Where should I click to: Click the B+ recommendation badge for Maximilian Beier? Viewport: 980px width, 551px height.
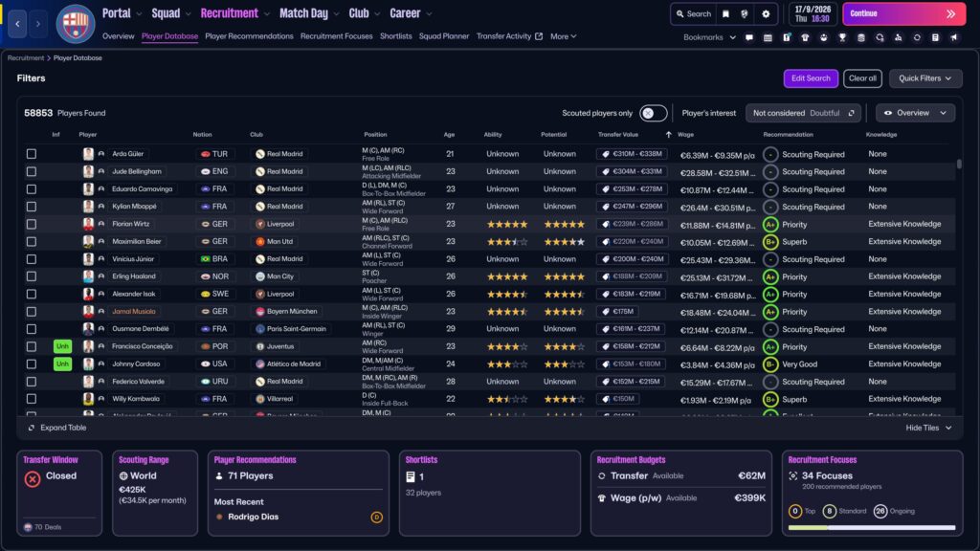770,242
